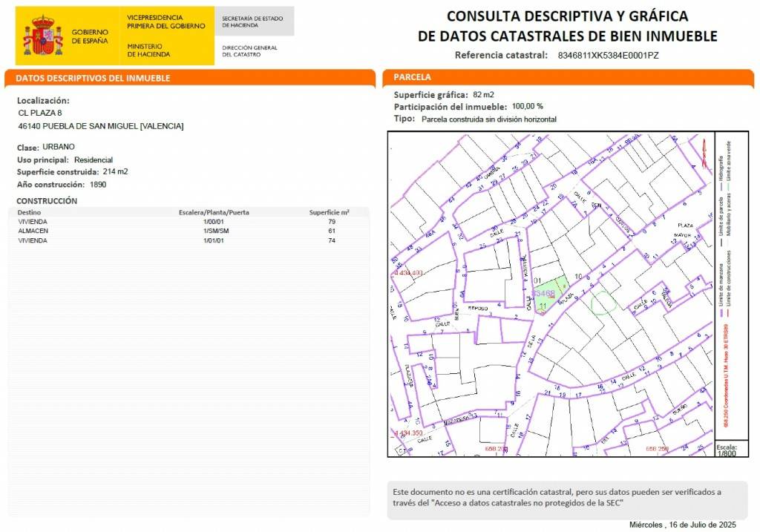Click graphic surface value '82 m2'
The image size is (760, 532).
(x=483, y=94)
